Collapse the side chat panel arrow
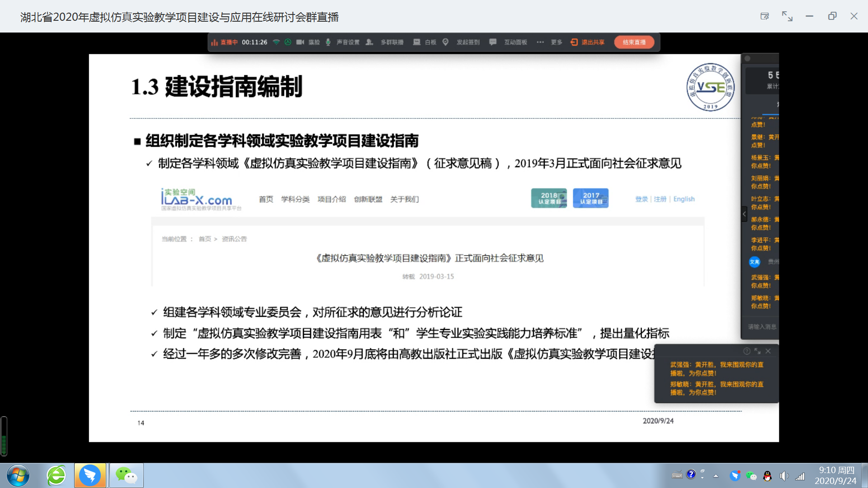Image resolution: width=868 pixels, height=488 pixels. 744,214
